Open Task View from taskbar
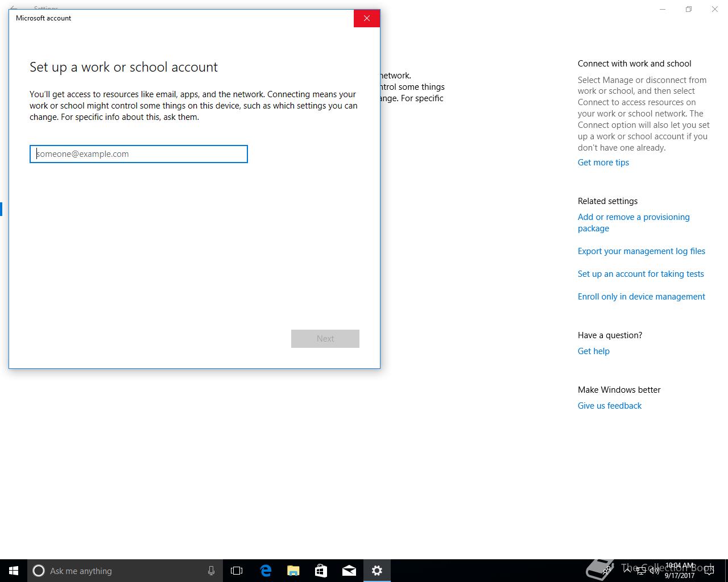The image size is (728, 582). (237, 571)
